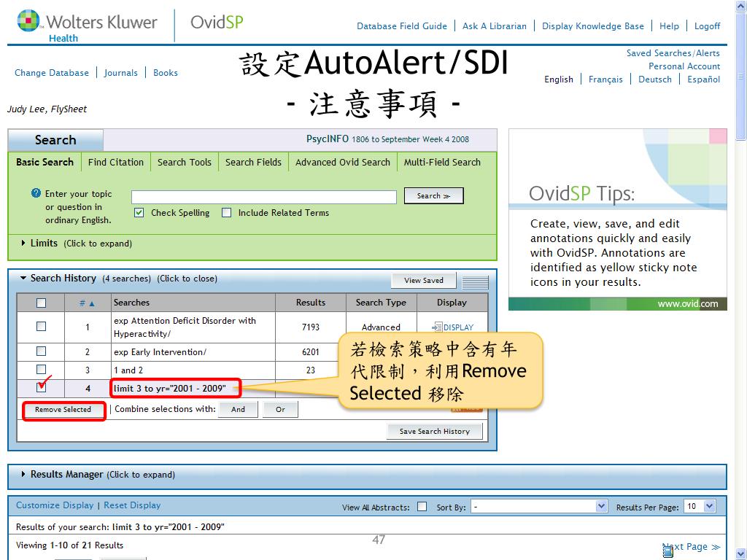Select checkbox for search 2 Early Intervention
Viewport: 747px width, 560px height.
point(42,351)
